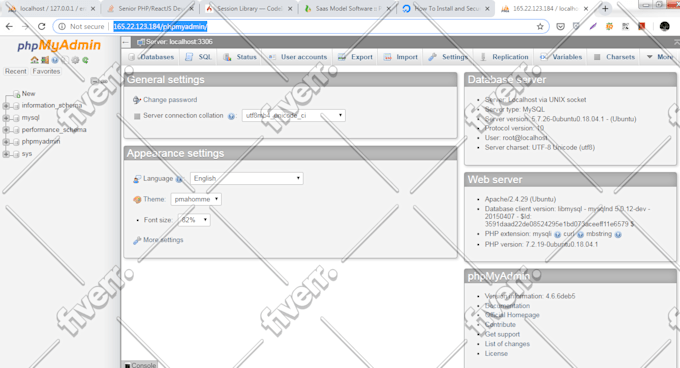
Task: Click the List of changes link
Action: click(x=507, y=344)
